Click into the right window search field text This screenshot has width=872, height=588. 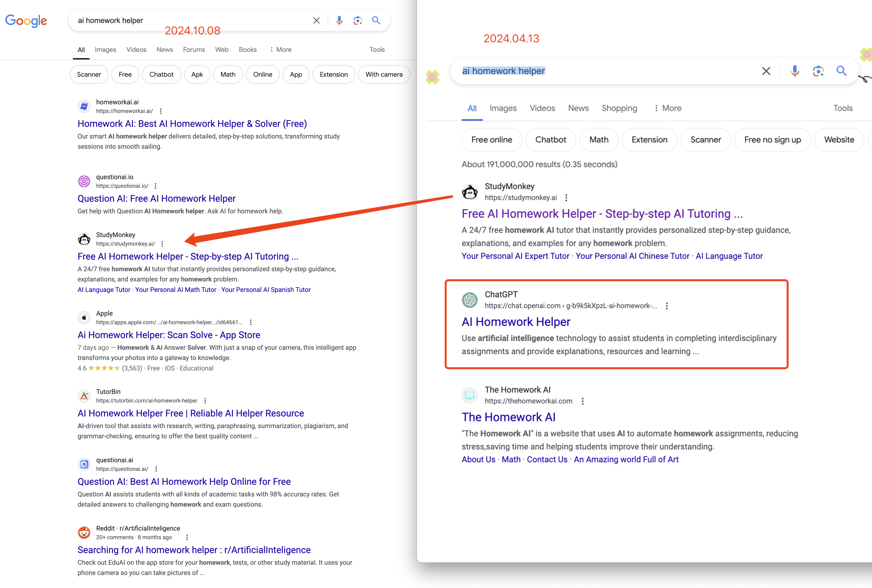point(503,71)
